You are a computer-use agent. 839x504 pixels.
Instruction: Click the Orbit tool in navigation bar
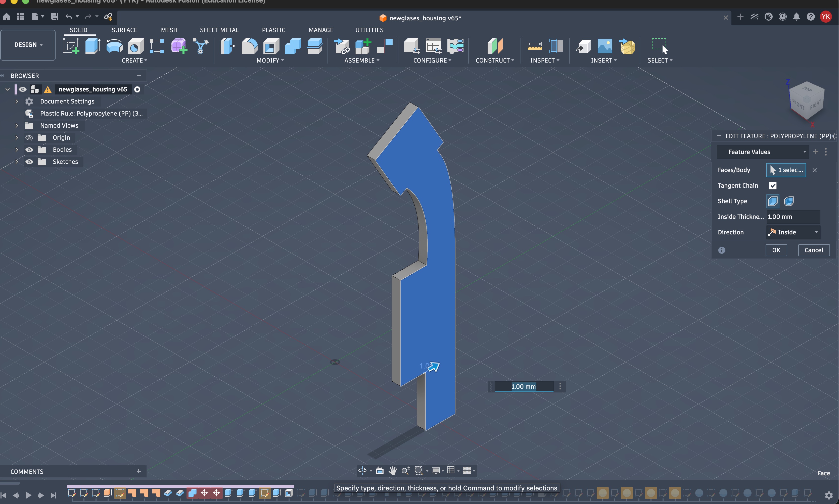point(362,470)
